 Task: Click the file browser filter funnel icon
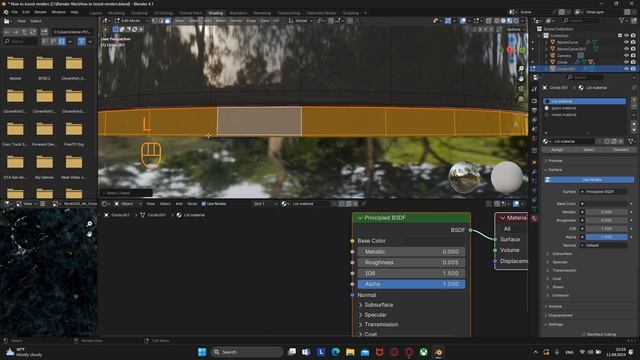(x=81, y=42)
